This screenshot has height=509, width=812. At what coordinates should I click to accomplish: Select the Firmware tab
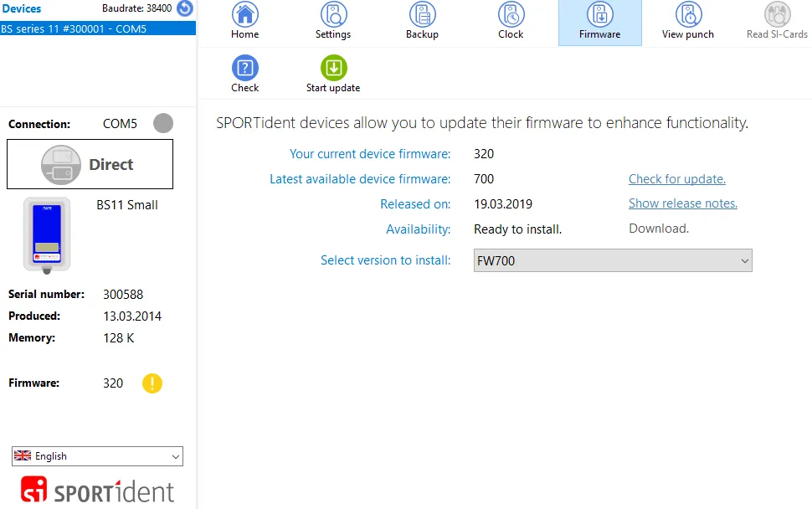599,21
